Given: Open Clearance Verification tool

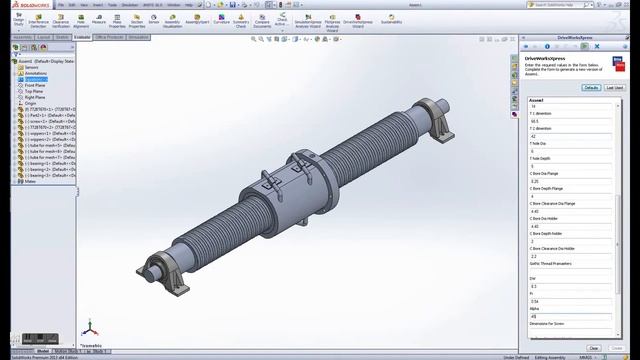Looking at the screenshot, I should coord(61,21).
